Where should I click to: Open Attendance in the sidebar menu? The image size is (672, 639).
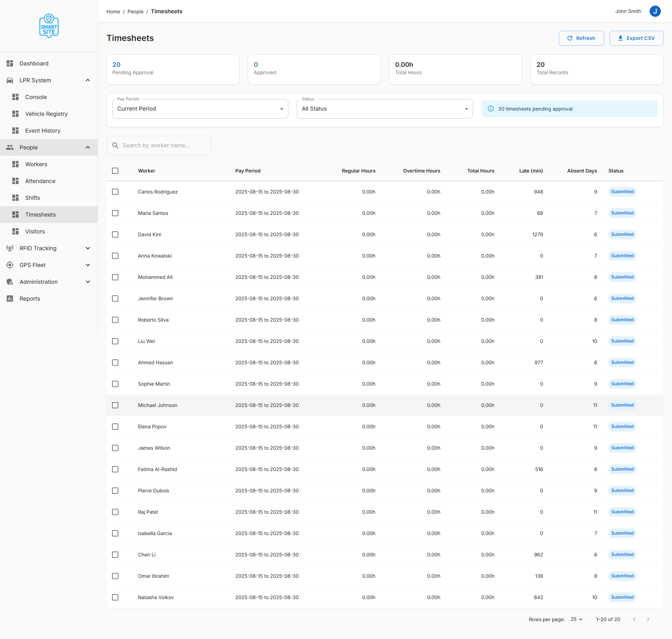40,181
